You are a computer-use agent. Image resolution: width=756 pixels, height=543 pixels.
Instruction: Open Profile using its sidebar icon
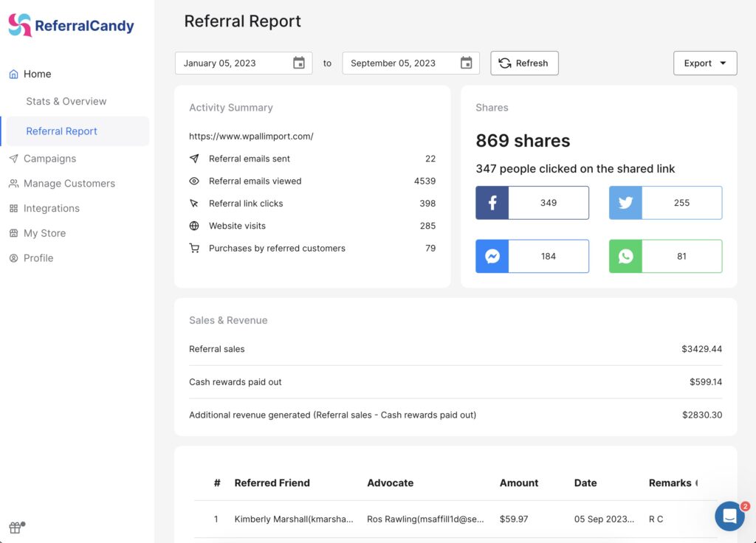coord(13,257)
